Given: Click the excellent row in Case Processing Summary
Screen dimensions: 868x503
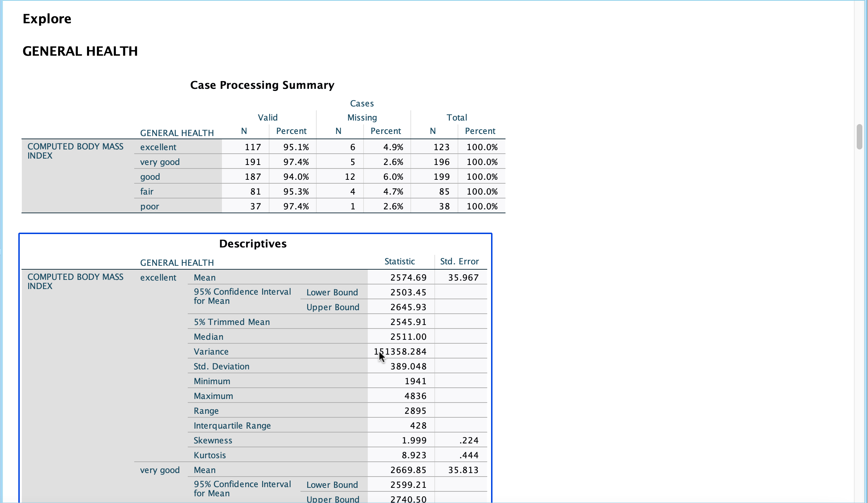Looking at the screenshot, I should click(158, 147).
